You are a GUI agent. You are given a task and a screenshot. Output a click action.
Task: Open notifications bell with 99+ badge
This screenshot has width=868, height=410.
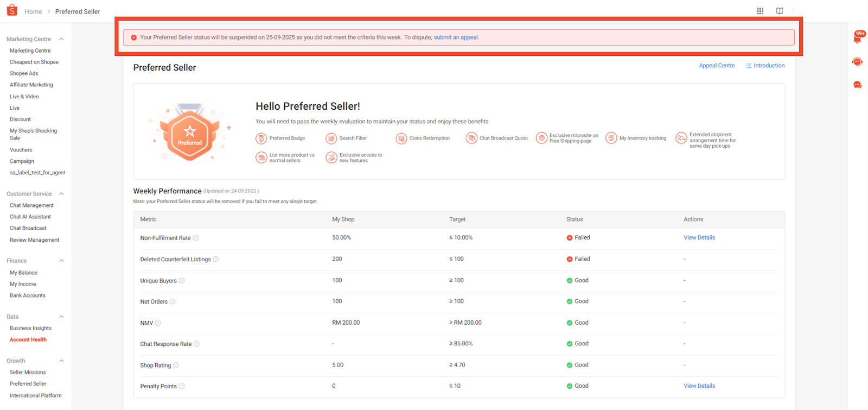(857, 39)
